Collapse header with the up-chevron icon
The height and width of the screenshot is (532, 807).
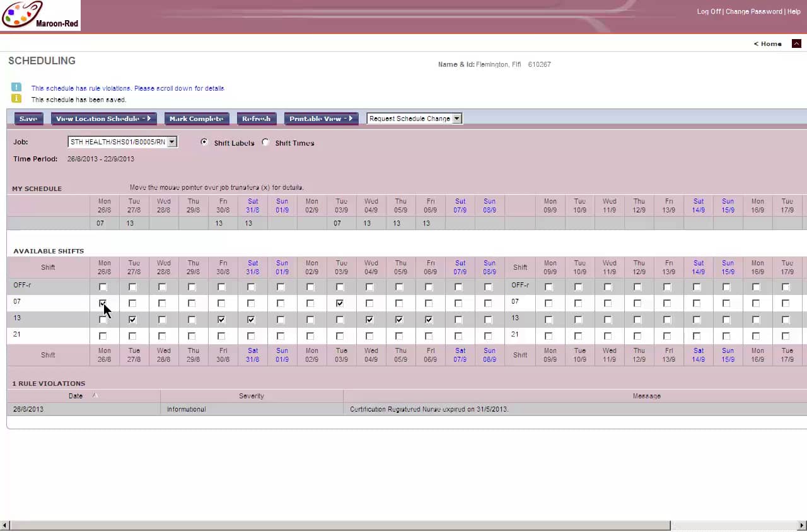coord(796,43)
